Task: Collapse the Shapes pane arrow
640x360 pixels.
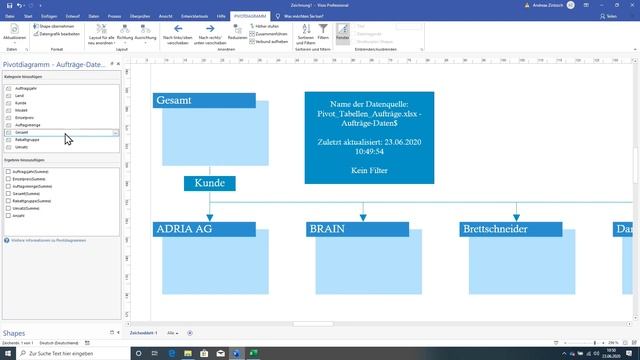Action: point(118,333)
